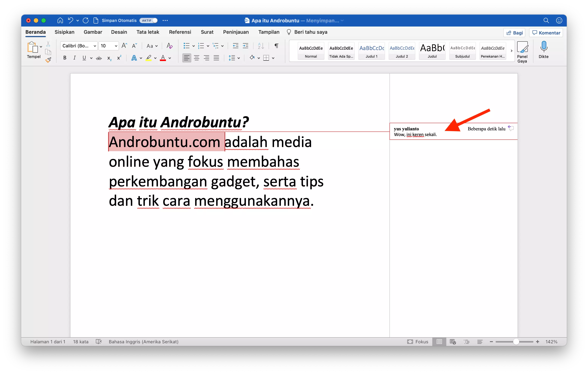
Task: Copy text using the copy icon
Action: tap(48, 52)
